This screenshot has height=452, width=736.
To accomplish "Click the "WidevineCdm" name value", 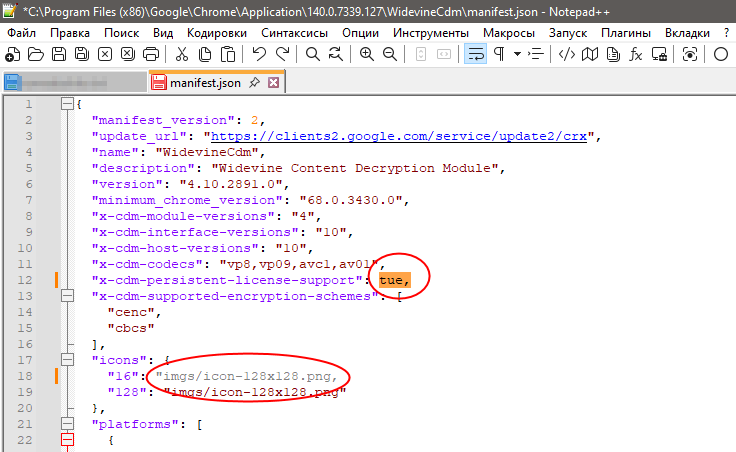I will [x=207, y=152].
